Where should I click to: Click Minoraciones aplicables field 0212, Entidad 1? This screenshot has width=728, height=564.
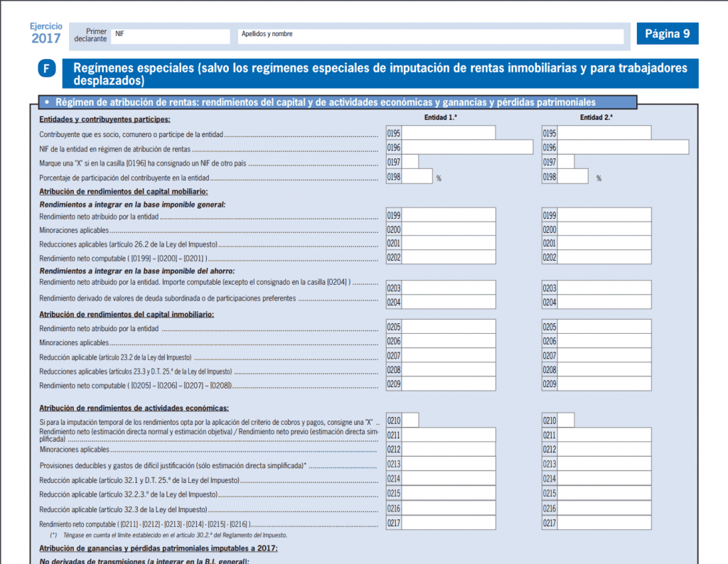449,449
